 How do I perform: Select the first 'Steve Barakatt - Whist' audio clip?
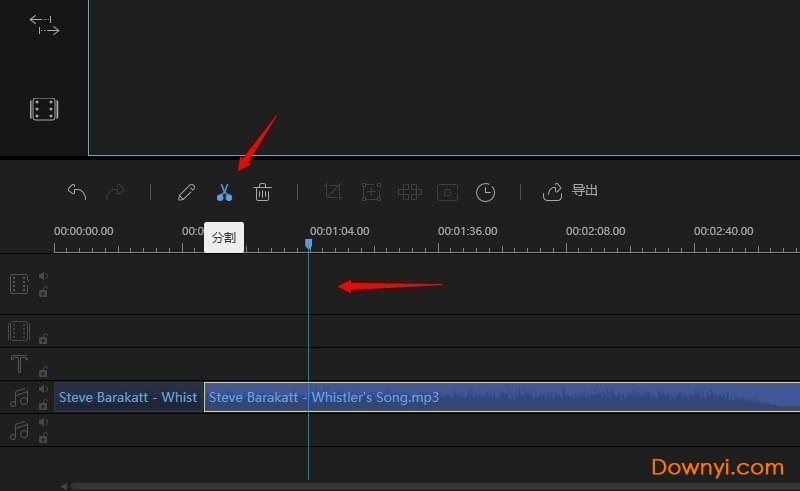[129, 397]
